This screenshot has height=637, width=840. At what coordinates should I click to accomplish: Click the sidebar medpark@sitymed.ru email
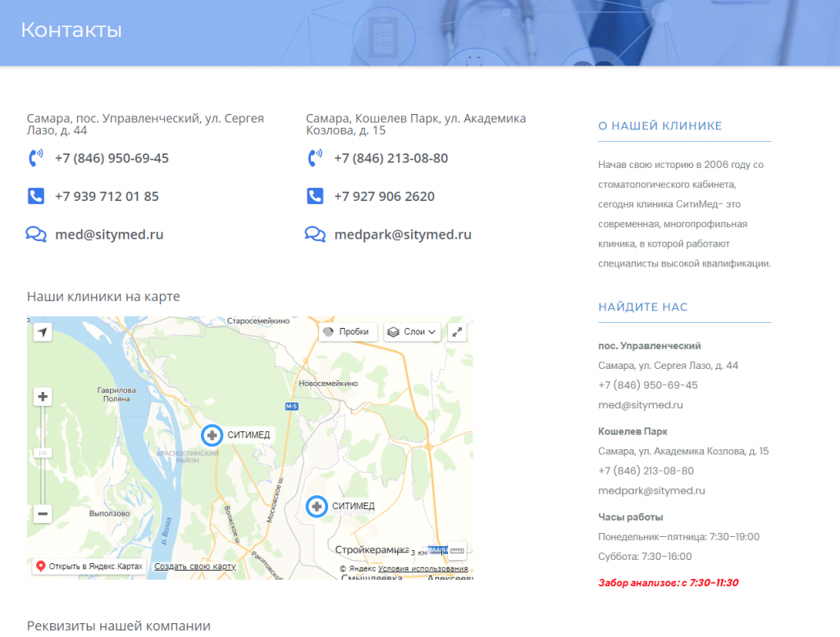tap(651, 491)
